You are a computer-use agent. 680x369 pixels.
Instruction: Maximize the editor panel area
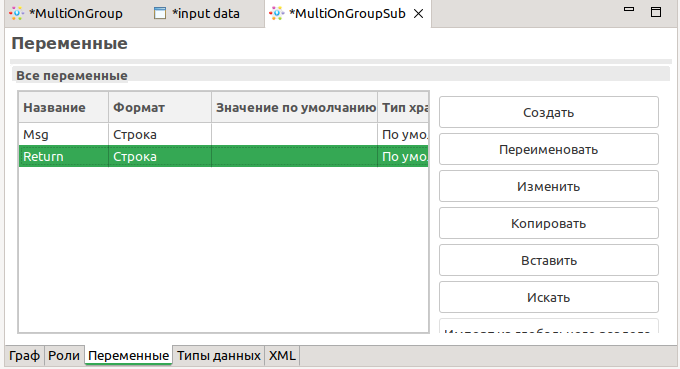pyautogui.click(x=656, y=12)
